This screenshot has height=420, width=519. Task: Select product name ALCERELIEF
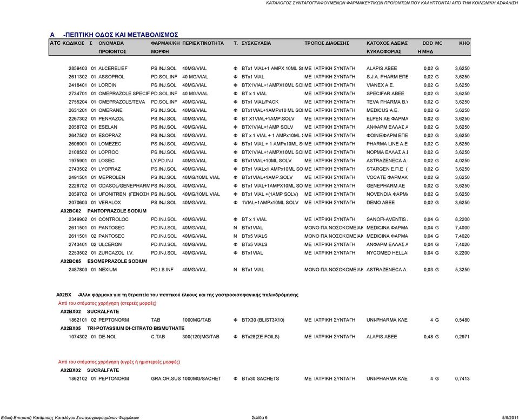tap(113, 69)
